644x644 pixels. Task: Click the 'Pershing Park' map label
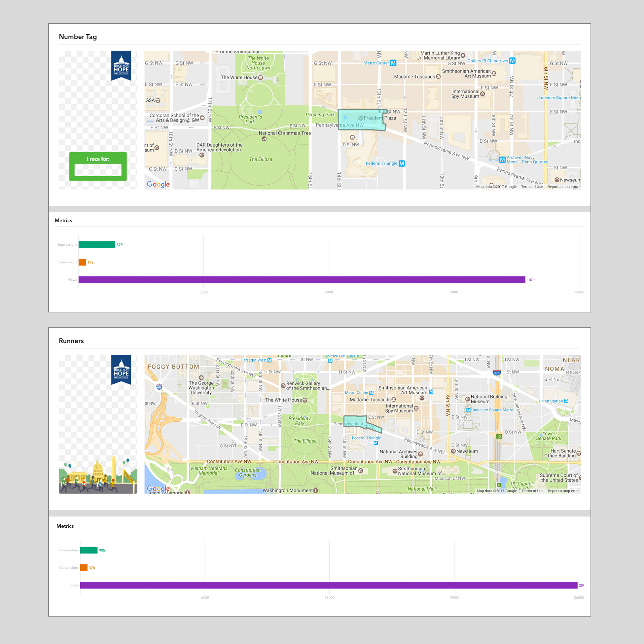tap(320, 115)
